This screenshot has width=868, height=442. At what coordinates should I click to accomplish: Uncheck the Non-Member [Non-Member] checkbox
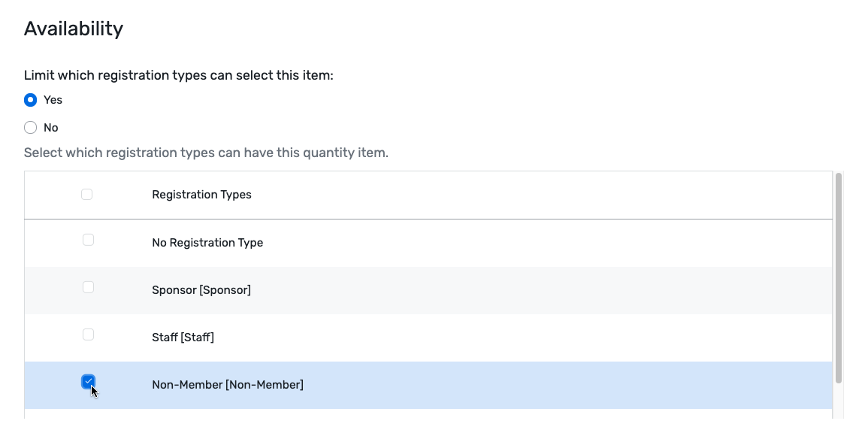tap(88, 382)
